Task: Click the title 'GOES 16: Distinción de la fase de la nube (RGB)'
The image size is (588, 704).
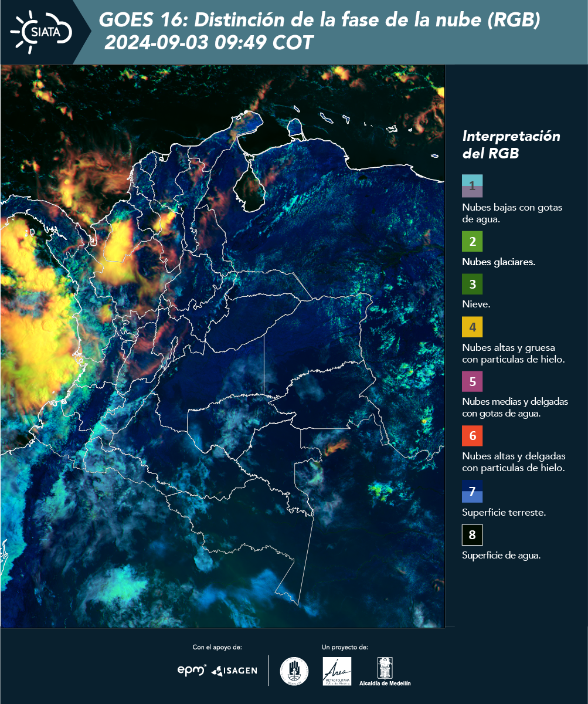Action: coord(320,21)
